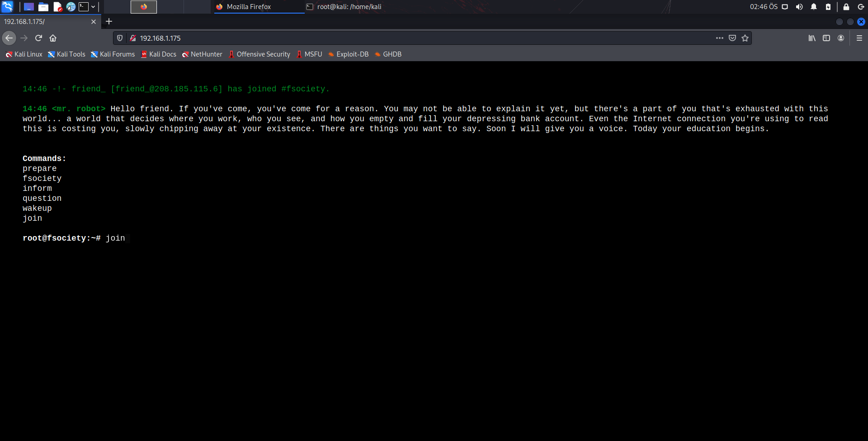Lock the screen with the padlock icon
Image resolution: width=868 pixels, height=441 pixels.
[x=846, y=7]
